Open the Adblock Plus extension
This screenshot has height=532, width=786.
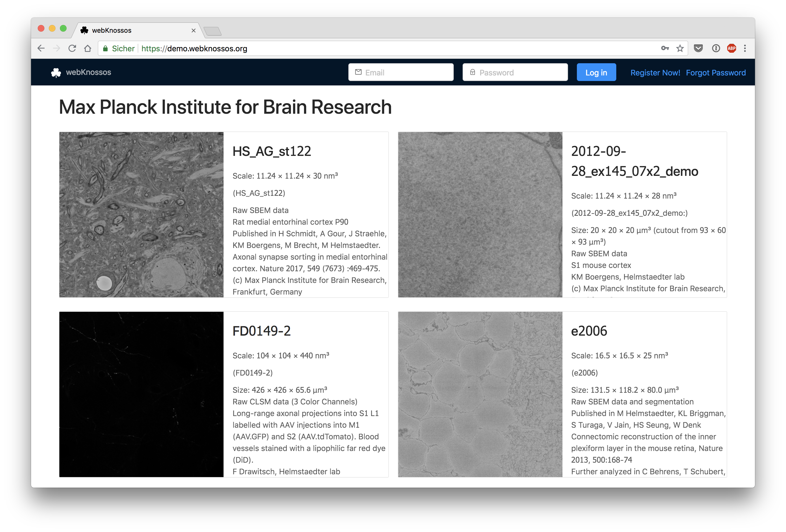click(731, 48)
